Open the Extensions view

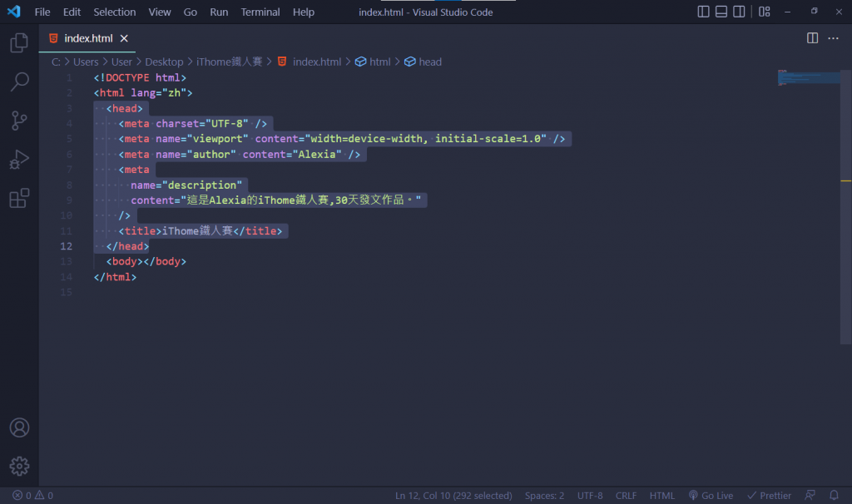click(x=19, y=198)
